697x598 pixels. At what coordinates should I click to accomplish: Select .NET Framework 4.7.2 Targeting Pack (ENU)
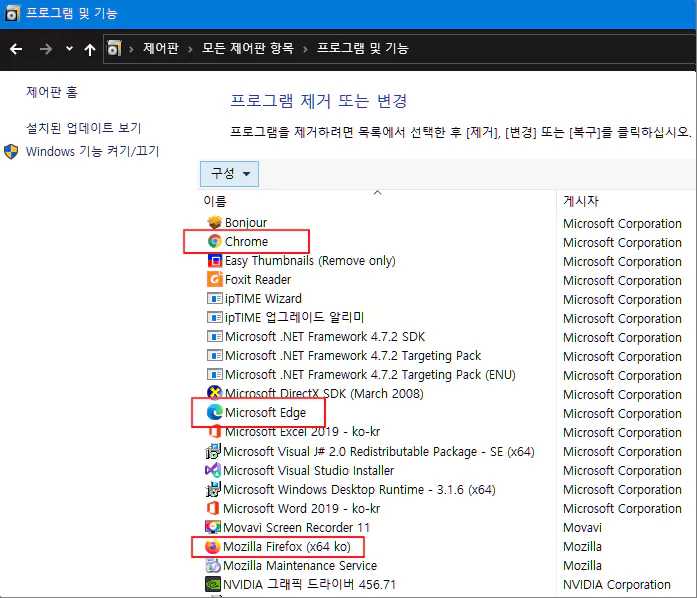(x=370, y=375)
